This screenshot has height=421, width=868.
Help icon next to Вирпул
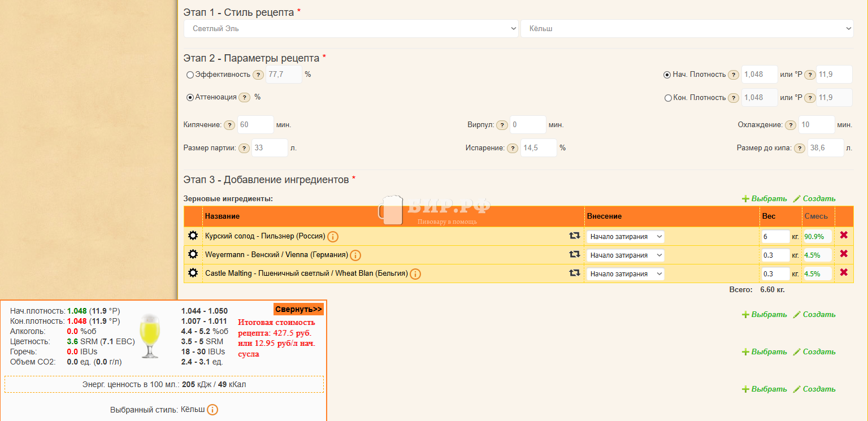tap(502, 125)
